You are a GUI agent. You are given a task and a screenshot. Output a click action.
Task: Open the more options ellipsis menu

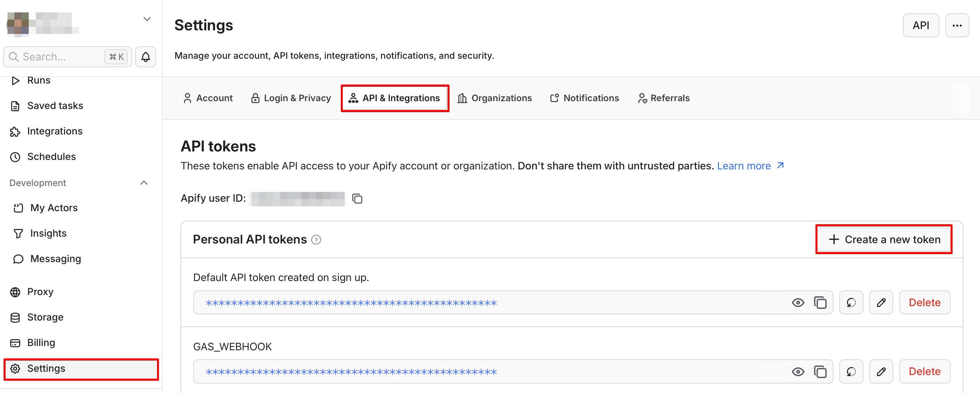point(957,25)
